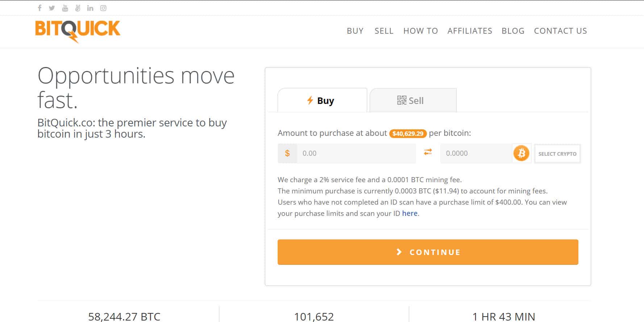The image size is (644, 322).
Task: Click the 'Opportunities move fast.' headline
Action: 136,88
